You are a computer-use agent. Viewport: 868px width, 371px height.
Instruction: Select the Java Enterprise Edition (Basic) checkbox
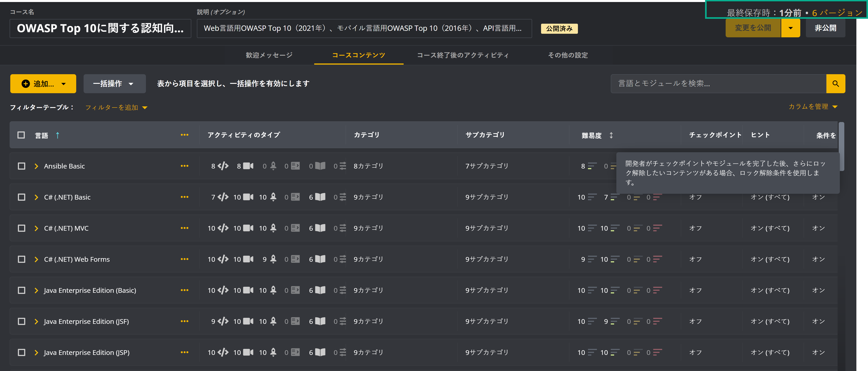(x=21, y=290)
